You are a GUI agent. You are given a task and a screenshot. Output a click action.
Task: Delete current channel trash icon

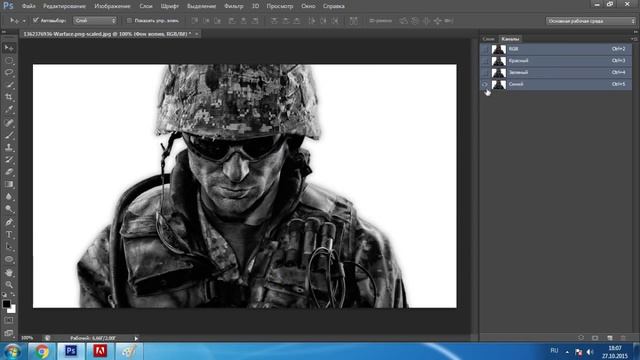tap(623, 338)
